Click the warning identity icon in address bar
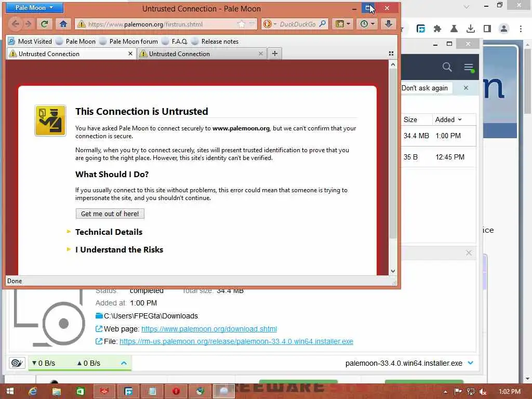Screen dimensions: 532x399 pyautogui.click(x=81, y=24)
